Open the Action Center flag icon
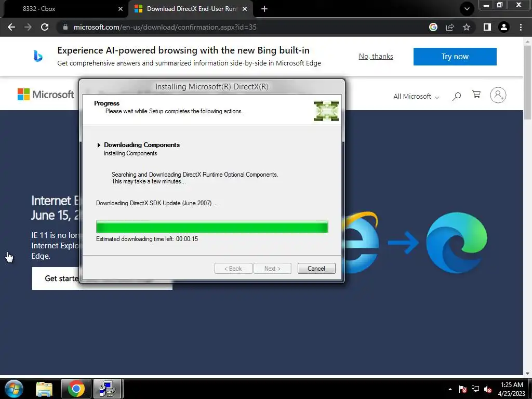 462,389
